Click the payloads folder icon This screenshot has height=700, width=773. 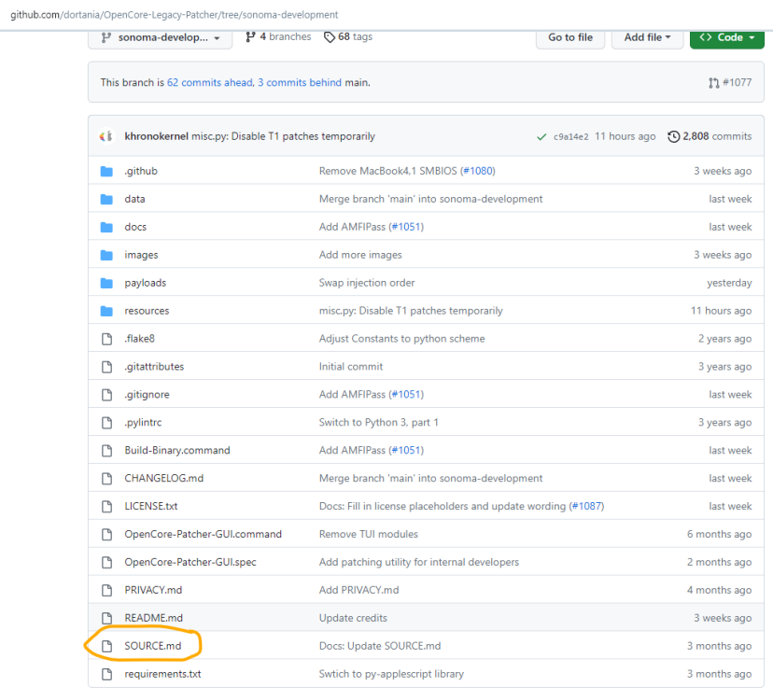(x=106, y=283)
